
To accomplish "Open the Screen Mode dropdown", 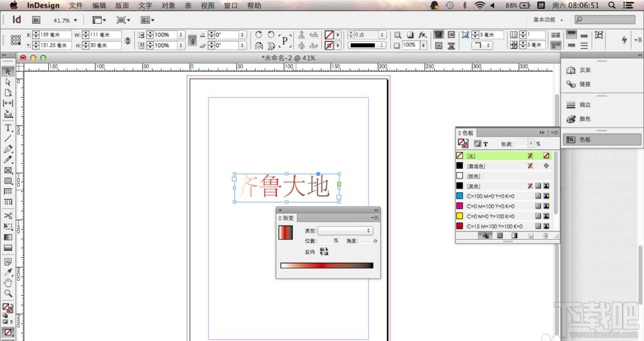I will click(123, 20).
